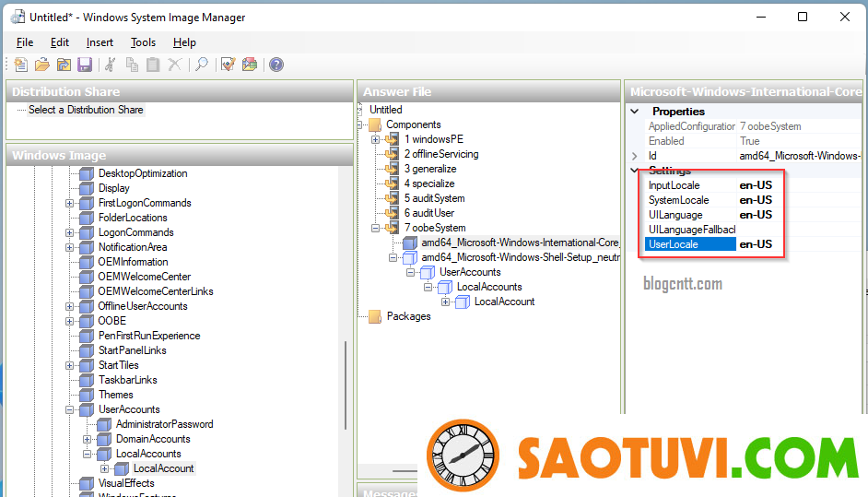
Task: Click the Packages folder icon in Answer File
Action: click(375, 316)
